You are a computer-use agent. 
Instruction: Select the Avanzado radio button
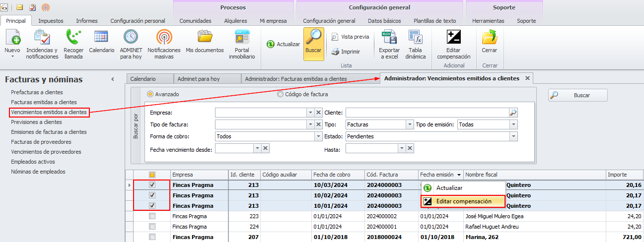[x=150, y=94]
